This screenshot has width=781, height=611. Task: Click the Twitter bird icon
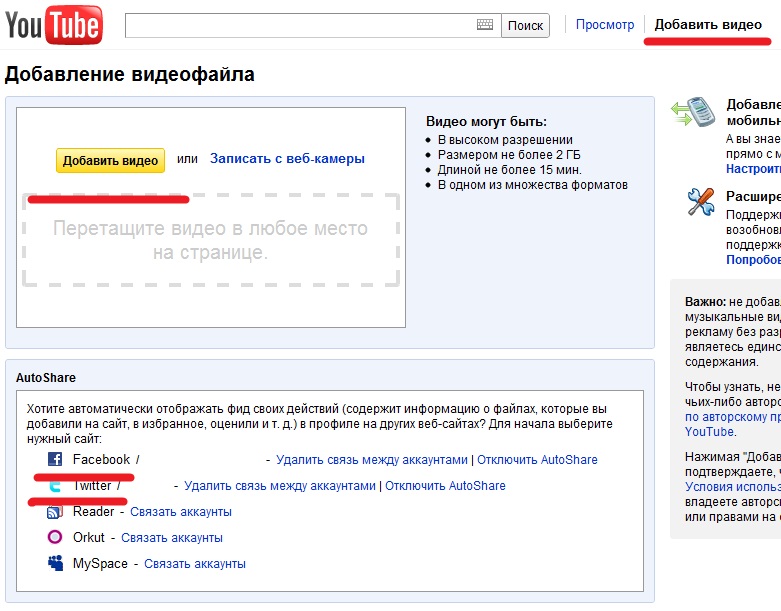[55, 486]
